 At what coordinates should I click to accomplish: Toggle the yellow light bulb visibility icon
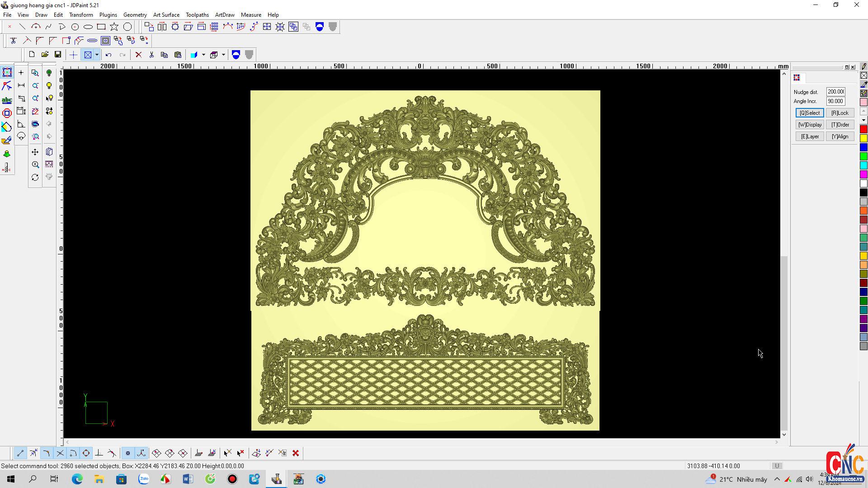point(49,85)
